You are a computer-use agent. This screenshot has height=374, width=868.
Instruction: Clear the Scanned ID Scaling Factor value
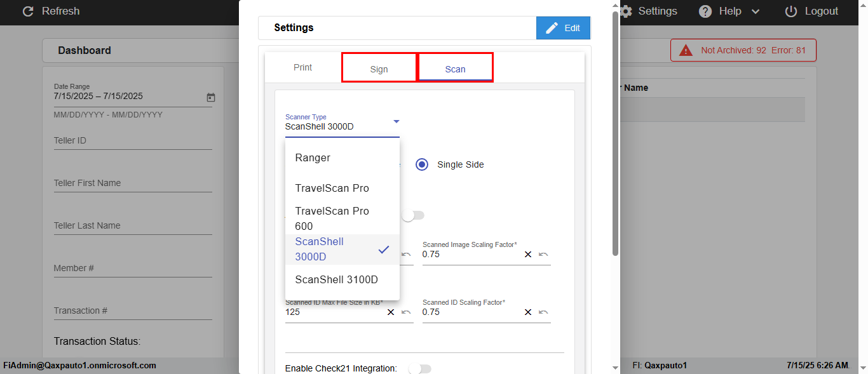[528, 312]
